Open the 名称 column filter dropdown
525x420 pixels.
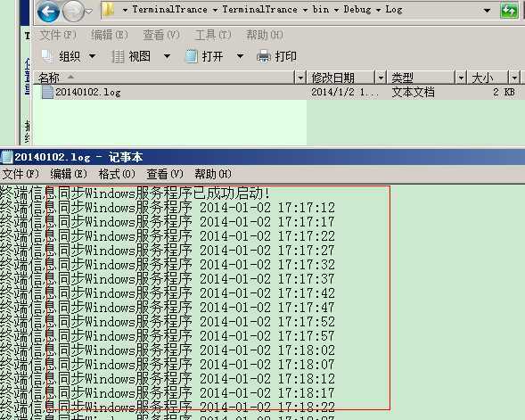coord(300,78)
